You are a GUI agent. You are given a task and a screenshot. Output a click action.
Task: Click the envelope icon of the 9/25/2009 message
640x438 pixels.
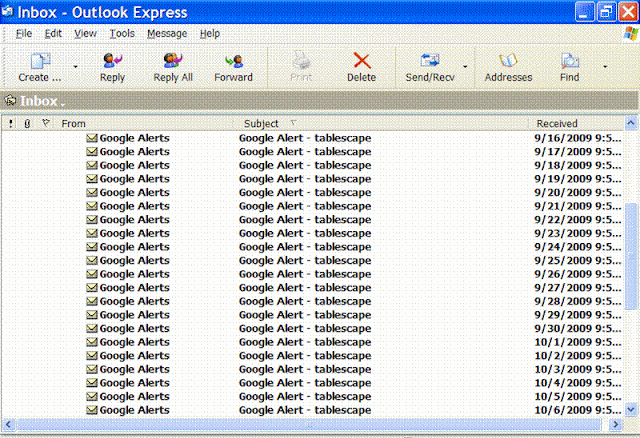click(x=92, y=260)
